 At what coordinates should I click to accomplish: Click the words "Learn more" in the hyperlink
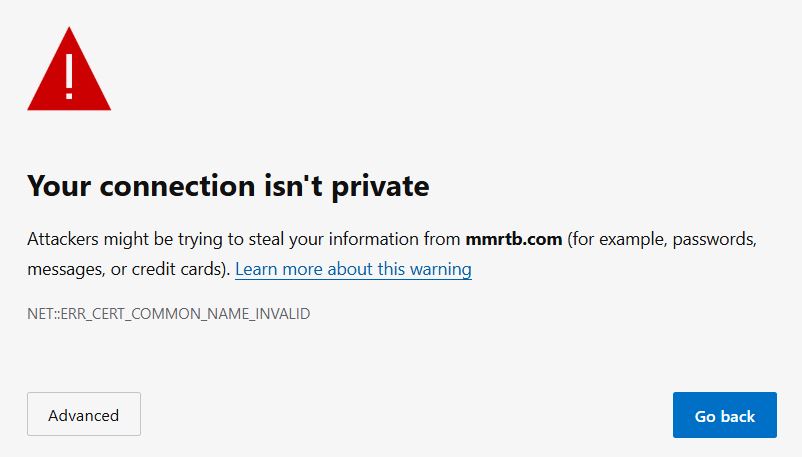(279, 269)
